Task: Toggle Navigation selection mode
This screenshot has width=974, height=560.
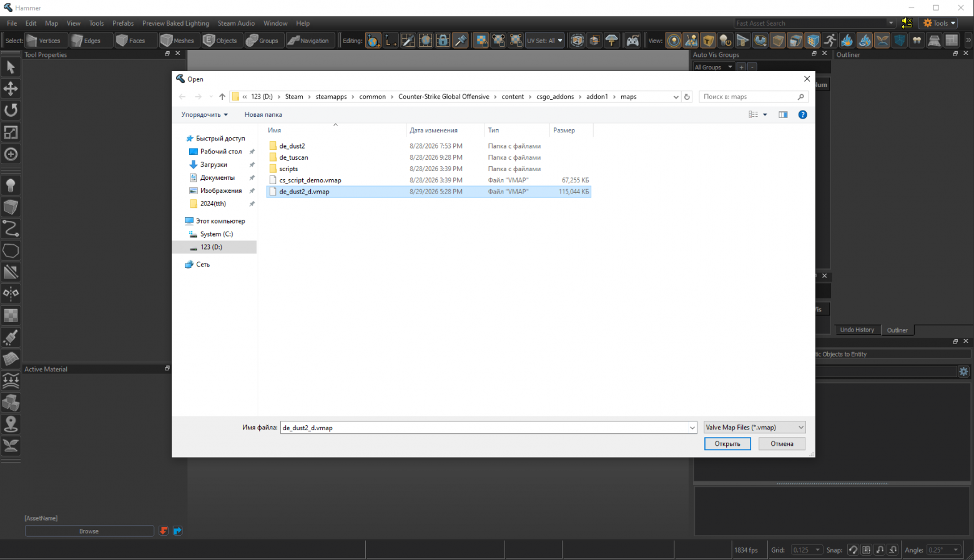Action: 310,41
